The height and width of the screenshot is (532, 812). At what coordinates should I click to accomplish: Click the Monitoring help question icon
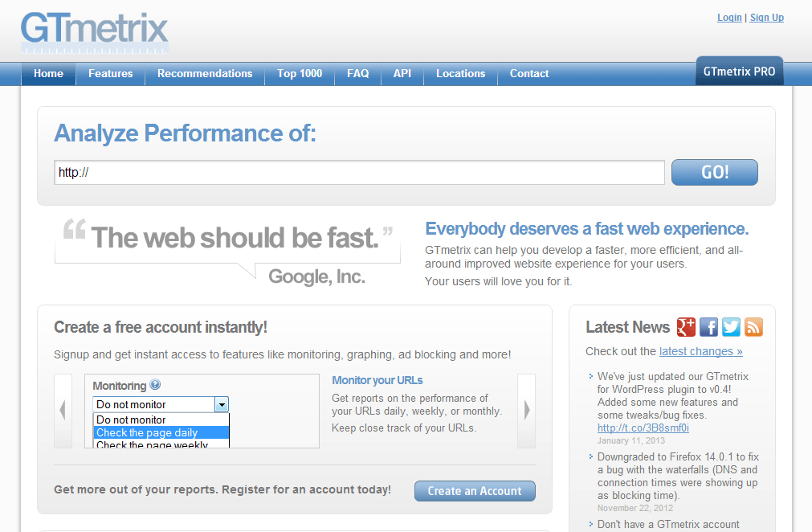click(x=155, y=384)
